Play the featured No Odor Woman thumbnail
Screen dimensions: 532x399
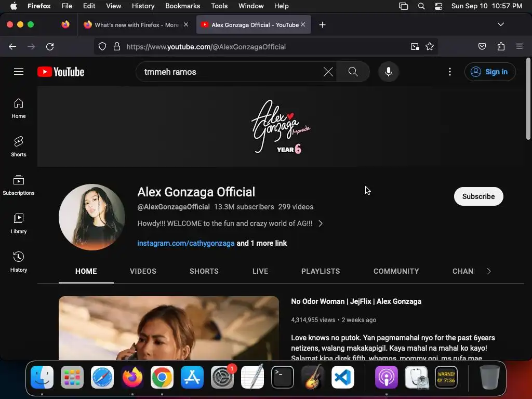(x=169, y=328)
